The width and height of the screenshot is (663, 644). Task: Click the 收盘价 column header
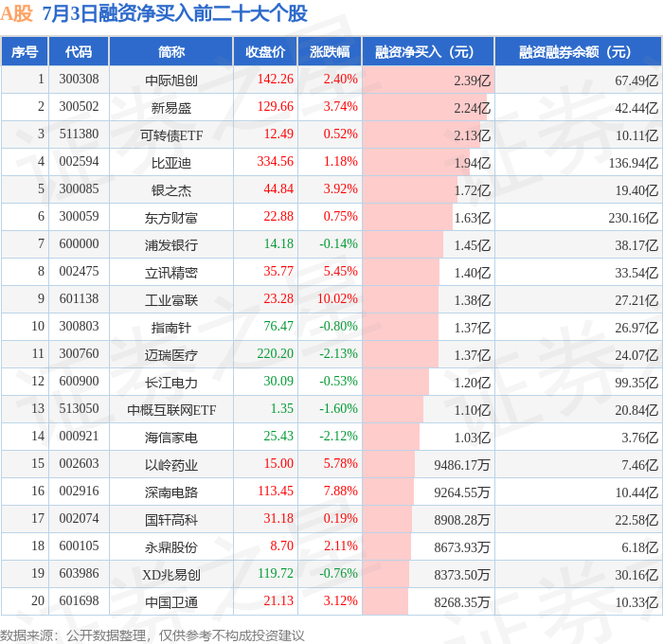pos(265,51)
